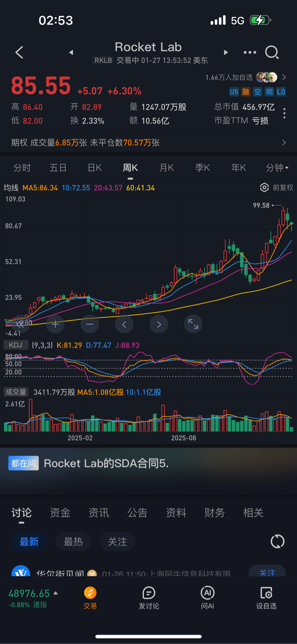Viewport: 297px width, 644px height.
Task: Tap the 99.58 high price marker
Action: click(x=261, y=205)
